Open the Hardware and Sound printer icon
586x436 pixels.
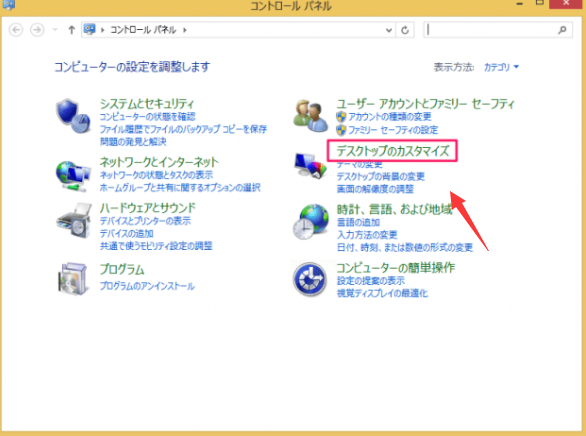[x=74, y=221]
